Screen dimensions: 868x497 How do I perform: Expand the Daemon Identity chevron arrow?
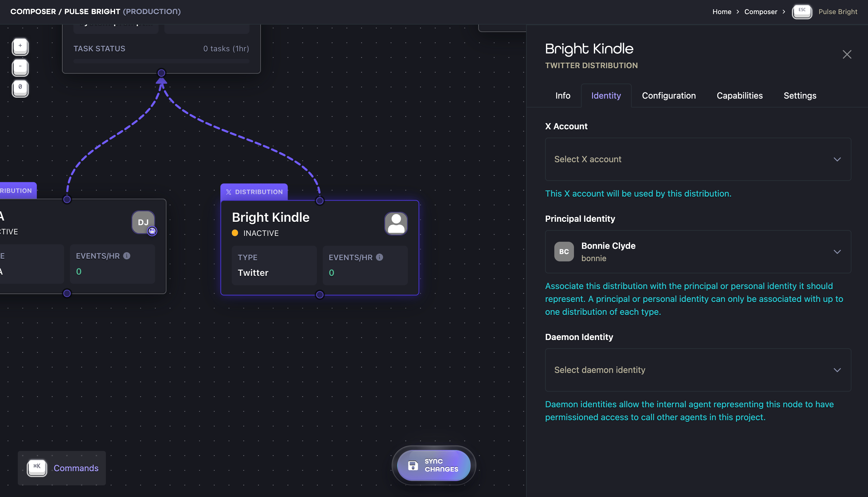coord(837,370)
